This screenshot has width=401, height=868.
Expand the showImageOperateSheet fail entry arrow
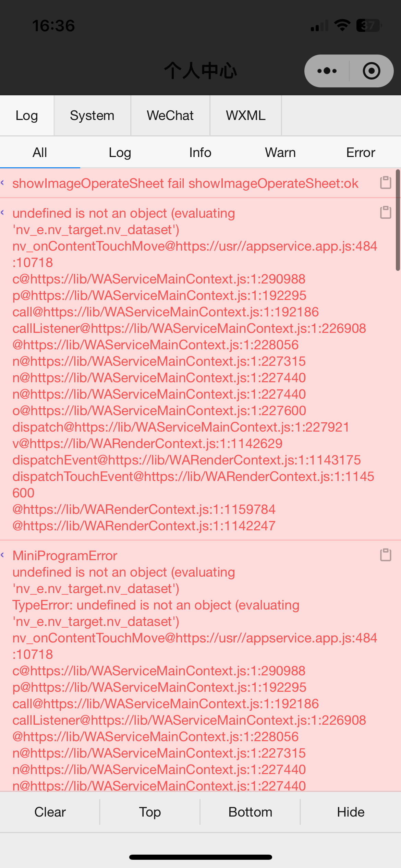click(x=3, y=183)
